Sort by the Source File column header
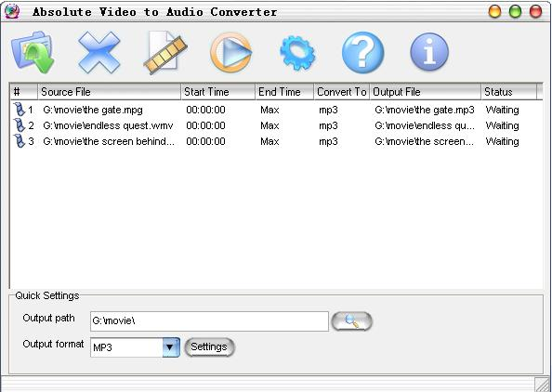 pyautogui.click(x=109, y=92)
